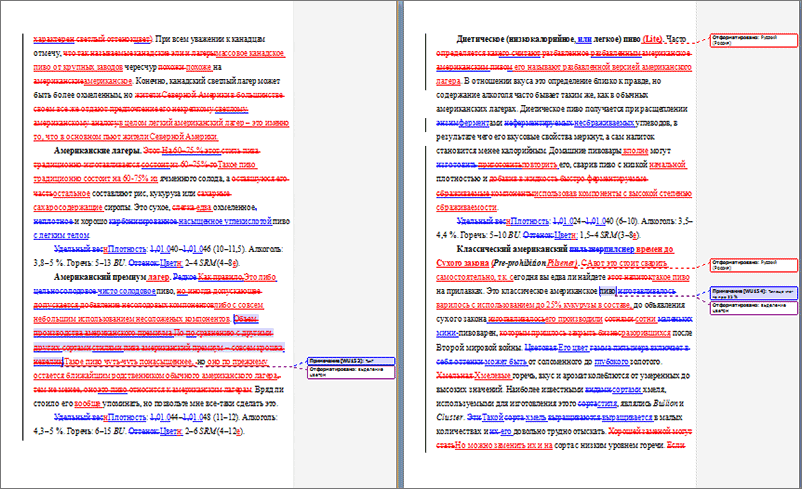
Task: Select highlight formatting balloon on left page
Action: [351, 372]
